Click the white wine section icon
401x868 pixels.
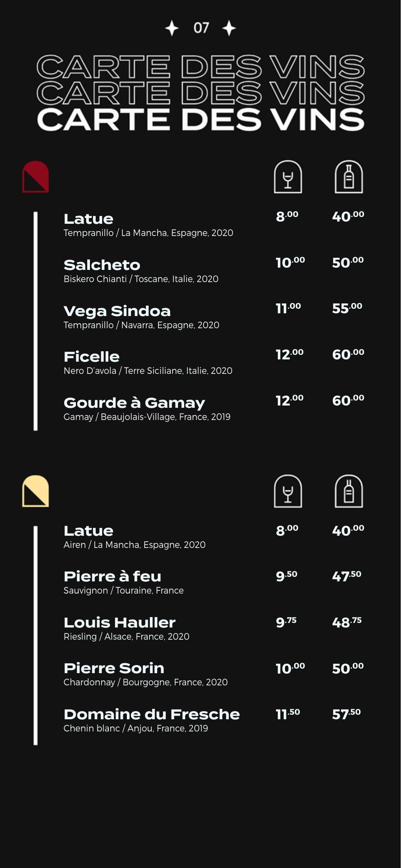(36, 491)
